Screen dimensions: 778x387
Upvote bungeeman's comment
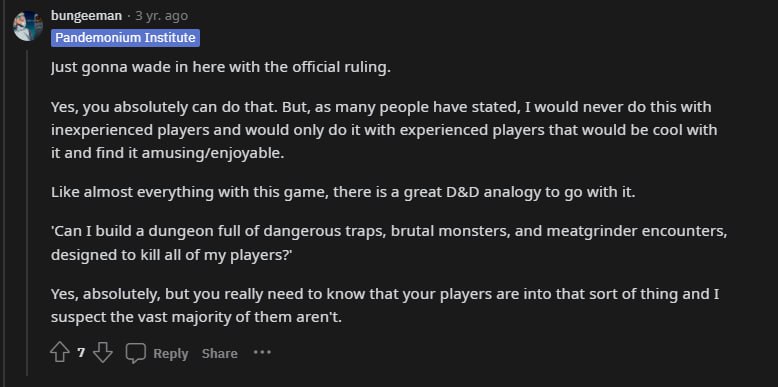(x=60, y=353)
